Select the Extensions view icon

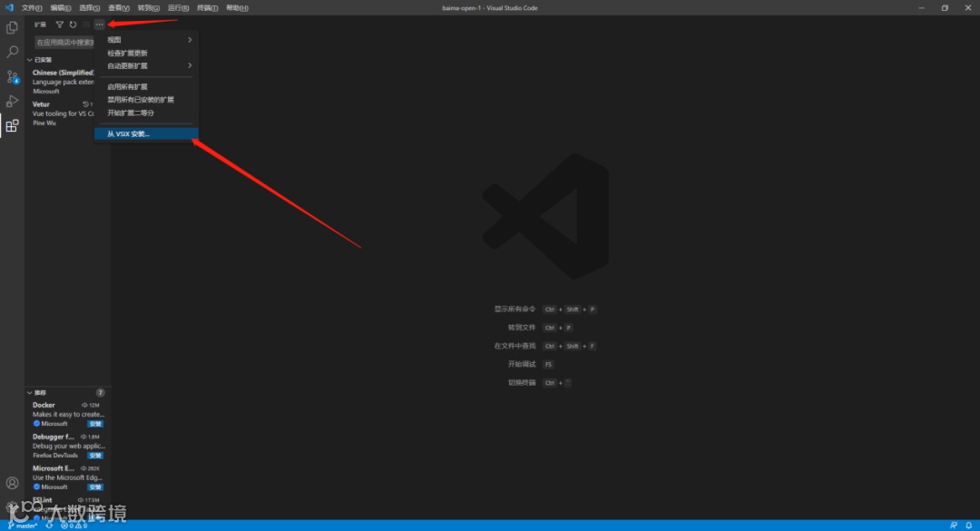(x=12, y=126)
